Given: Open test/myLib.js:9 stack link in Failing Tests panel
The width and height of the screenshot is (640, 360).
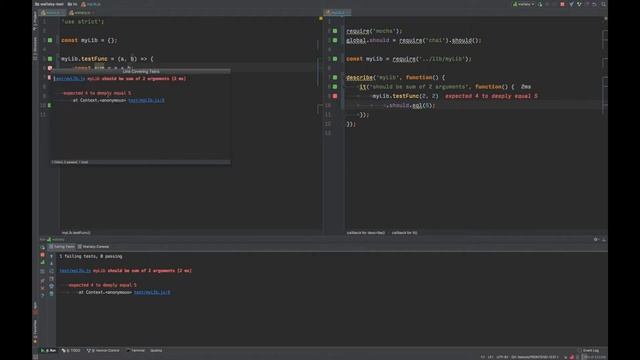Looking at the screenshot, I should [x=152, y=292].
